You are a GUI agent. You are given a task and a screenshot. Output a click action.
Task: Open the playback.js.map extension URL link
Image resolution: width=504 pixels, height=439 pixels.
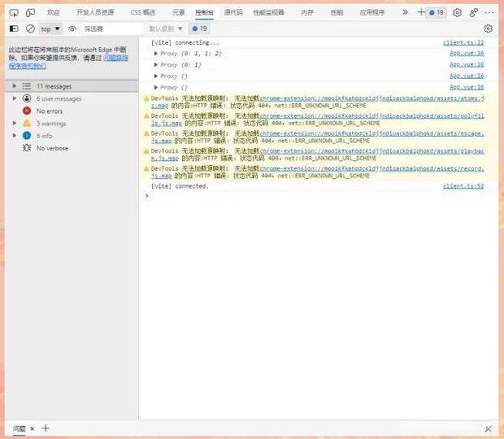point(371,150)
